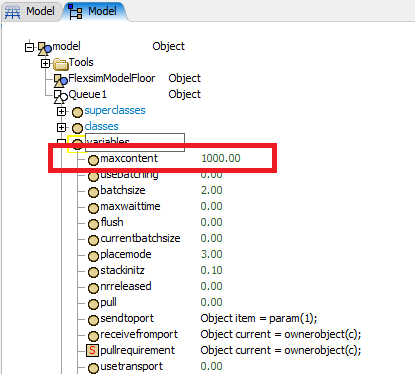Select the maxcontent variable node

[129, 158]
